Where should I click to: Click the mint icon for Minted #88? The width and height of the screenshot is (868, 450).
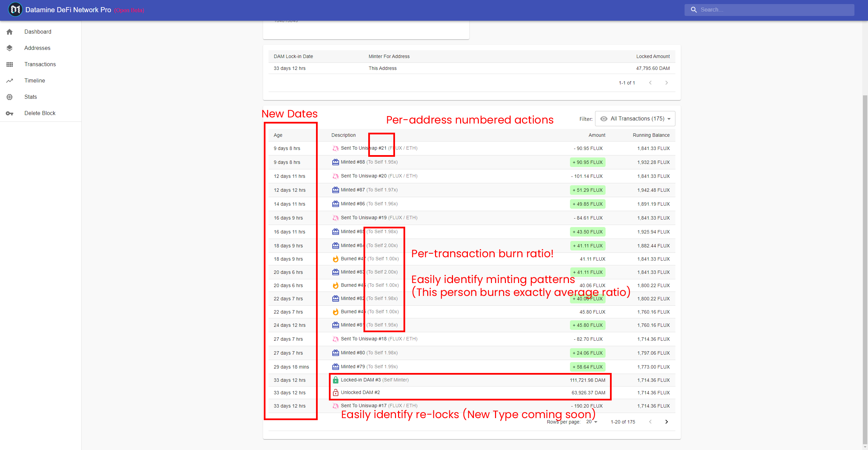point(335,162)
